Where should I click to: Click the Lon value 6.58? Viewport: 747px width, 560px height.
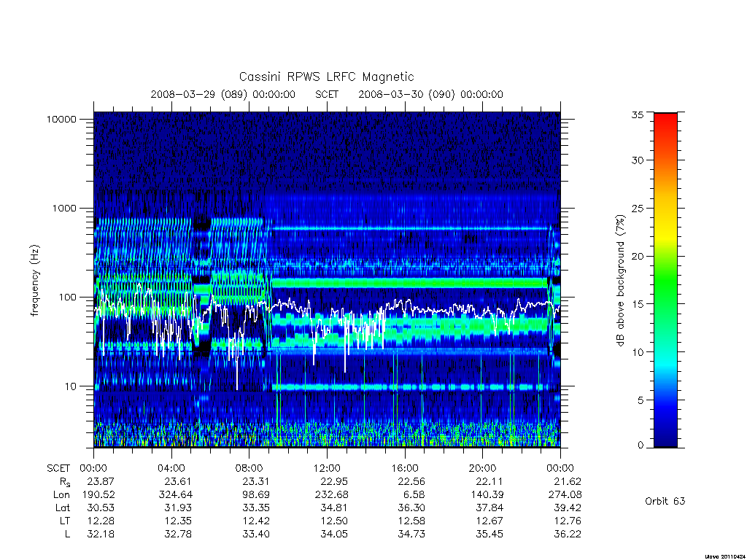pyautogui.click(x=414, y=495)
